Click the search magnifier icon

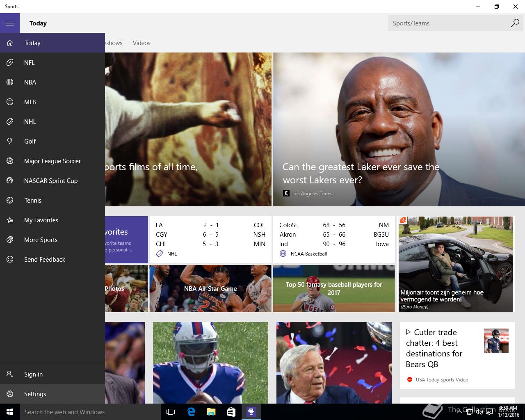point(515,23)
